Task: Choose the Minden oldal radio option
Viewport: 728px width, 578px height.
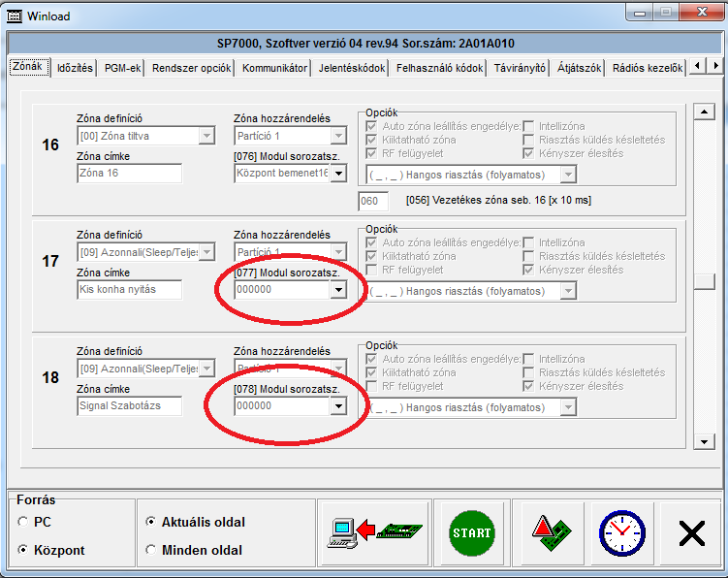Action: point(150,550)
